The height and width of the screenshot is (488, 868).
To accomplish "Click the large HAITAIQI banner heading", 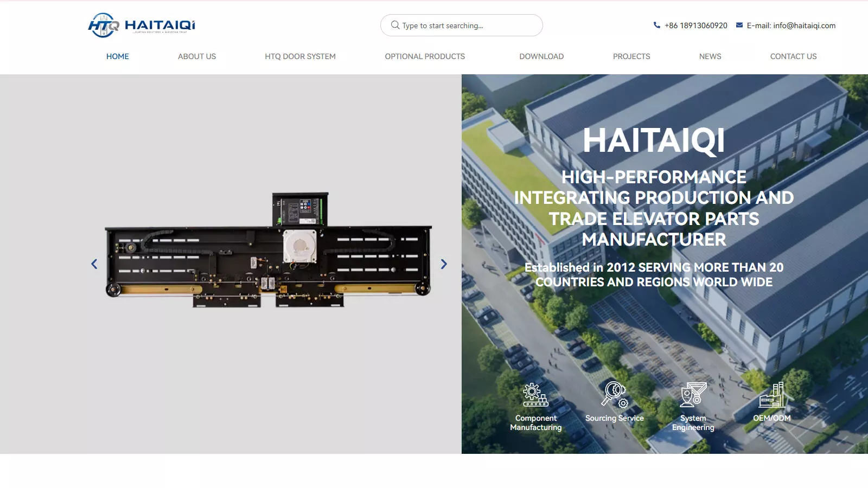I will (654, 140).
